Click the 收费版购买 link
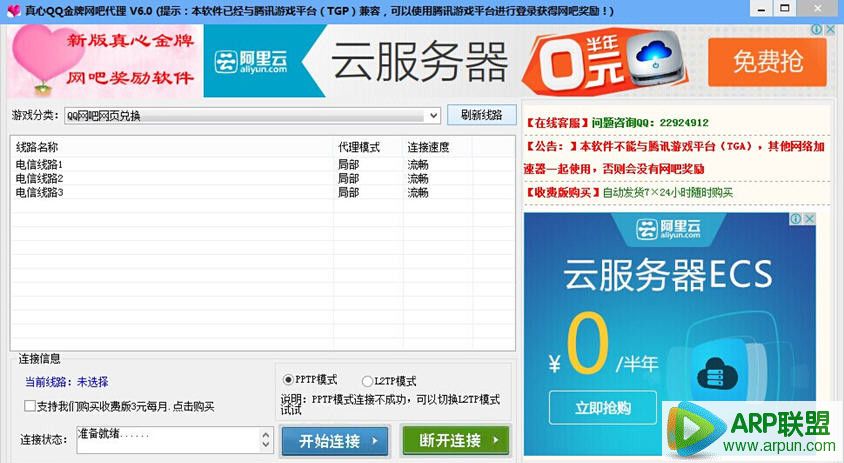 (x=629, y=192)
